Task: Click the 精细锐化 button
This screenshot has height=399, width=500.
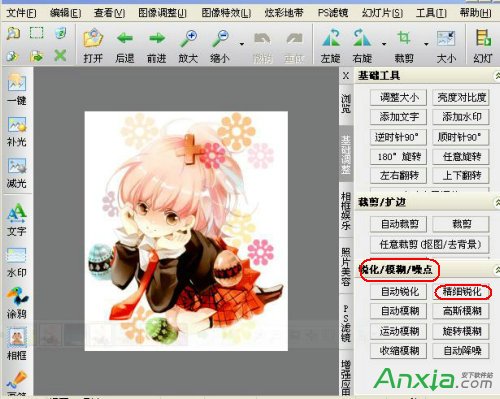Action: pos(461,292)
